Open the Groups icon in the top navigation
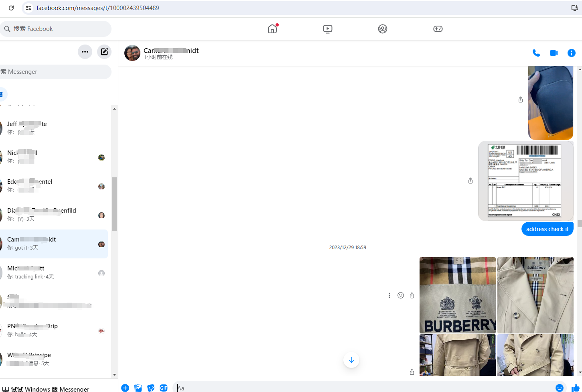582x392 pixels. pyautogui.click(x=383, y=29)
